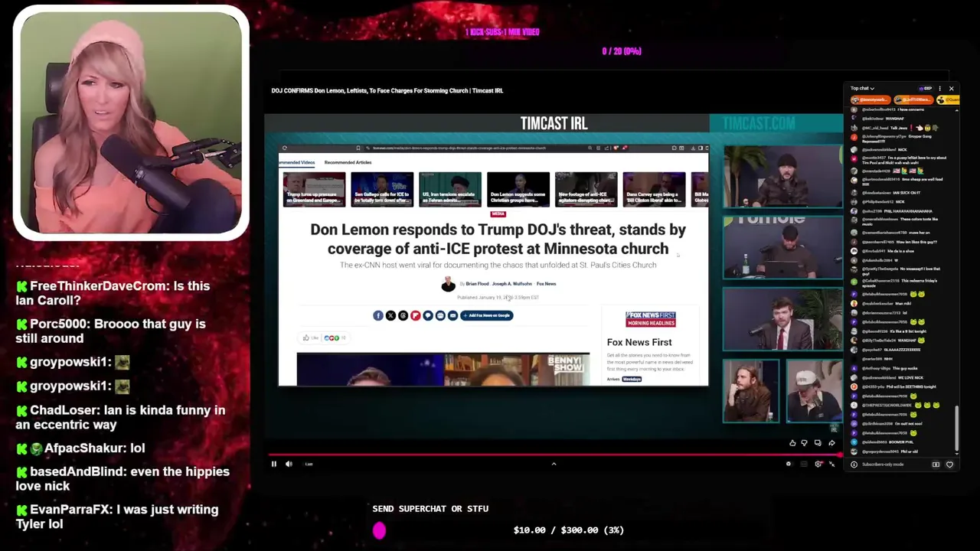980x551 pixels.
Task: Click author link Brian Flood
Action: 477,284
